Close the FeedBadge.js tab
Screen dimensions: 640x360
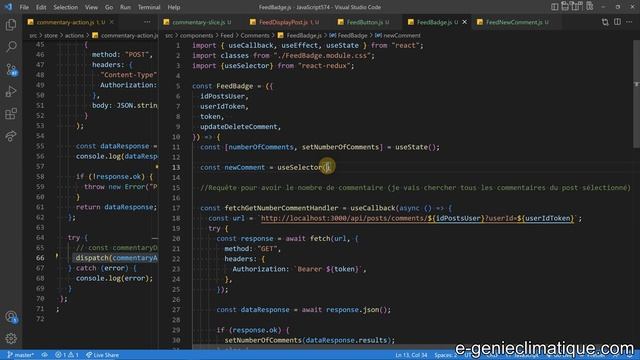tap(464, 22)
